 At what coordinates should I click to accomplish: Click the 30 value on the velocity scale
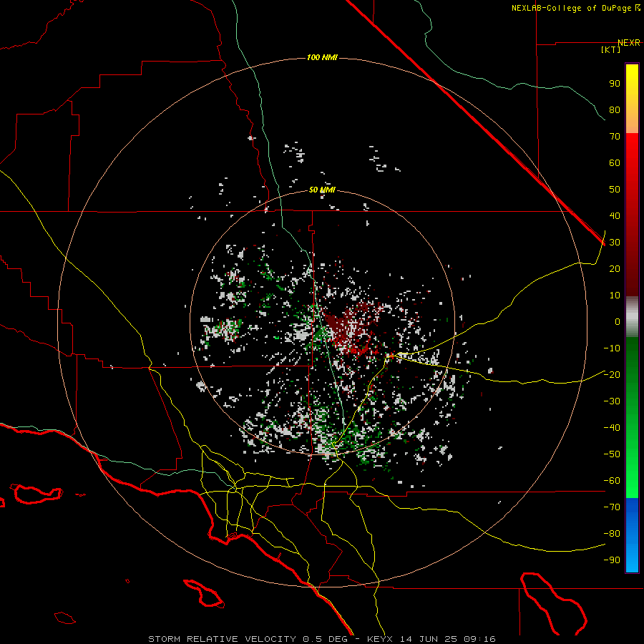point(615,243)
